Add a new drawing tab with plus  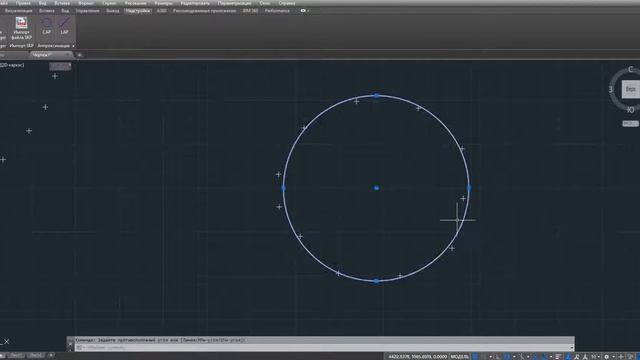(80, 55)
